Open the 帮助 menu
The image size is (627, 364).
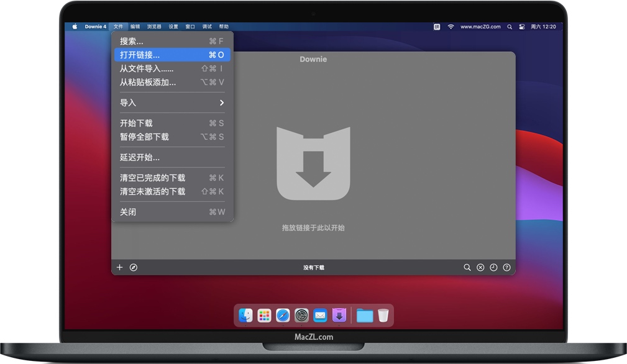click(x=224, y=26)
